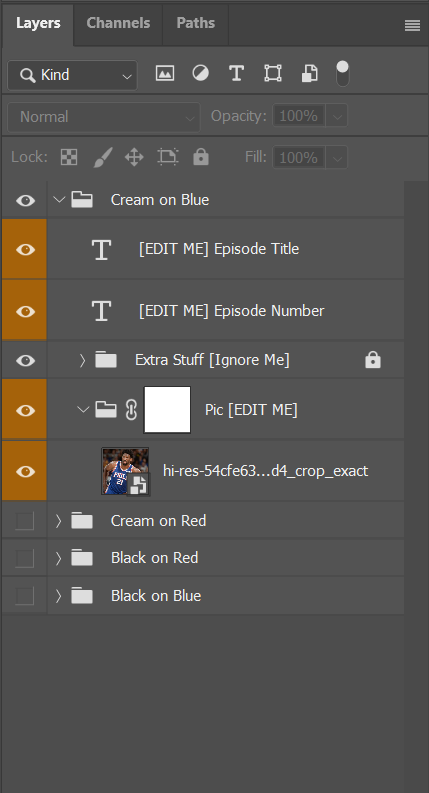Show the Black on Red group
429x793 pixels.
coord(25,558)
